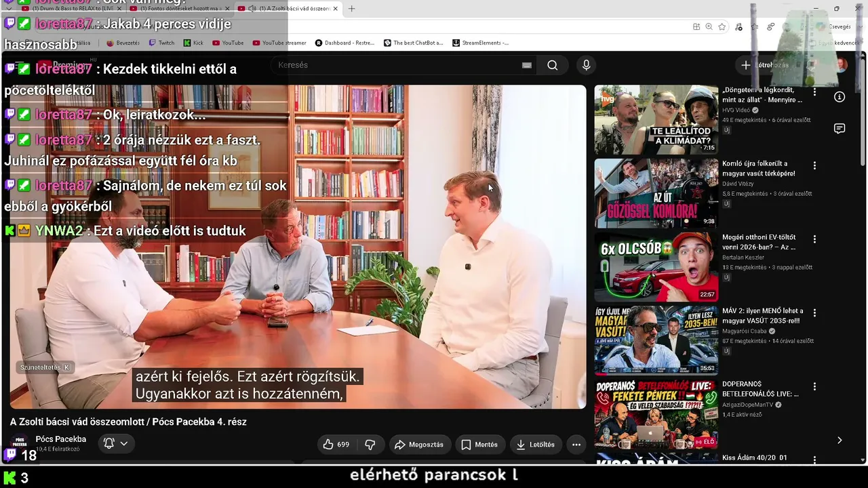
Task: Open the on-screen keyboard icon in the search box
Action: pos(526,65)
